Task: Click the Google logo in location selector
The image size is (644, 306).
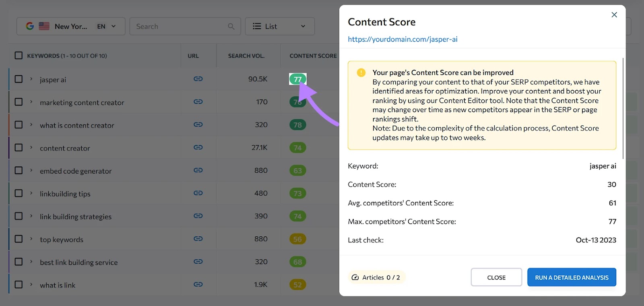Action: pos(30,26)
